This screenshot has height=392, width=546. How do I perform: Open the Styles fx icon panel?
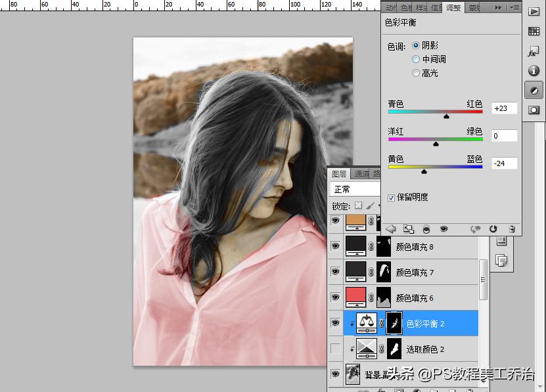534,51
